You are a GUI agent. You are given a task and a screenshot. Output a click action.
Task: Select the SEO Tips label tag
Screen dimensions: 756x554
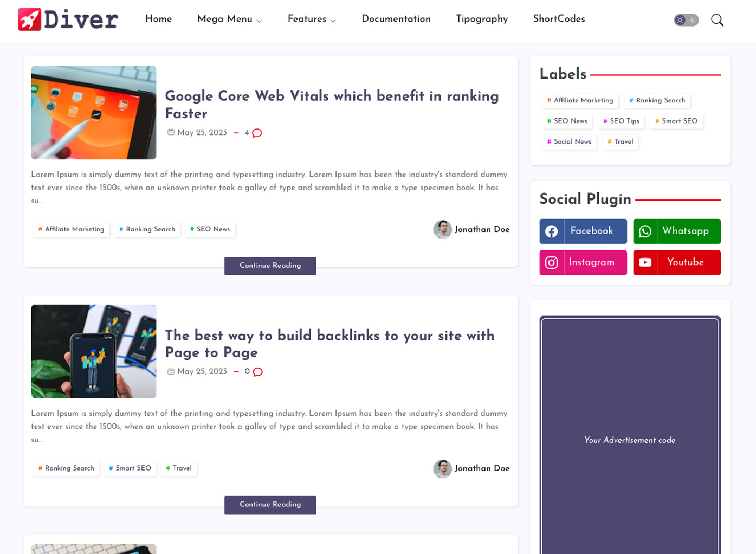[x=621, y=121]
